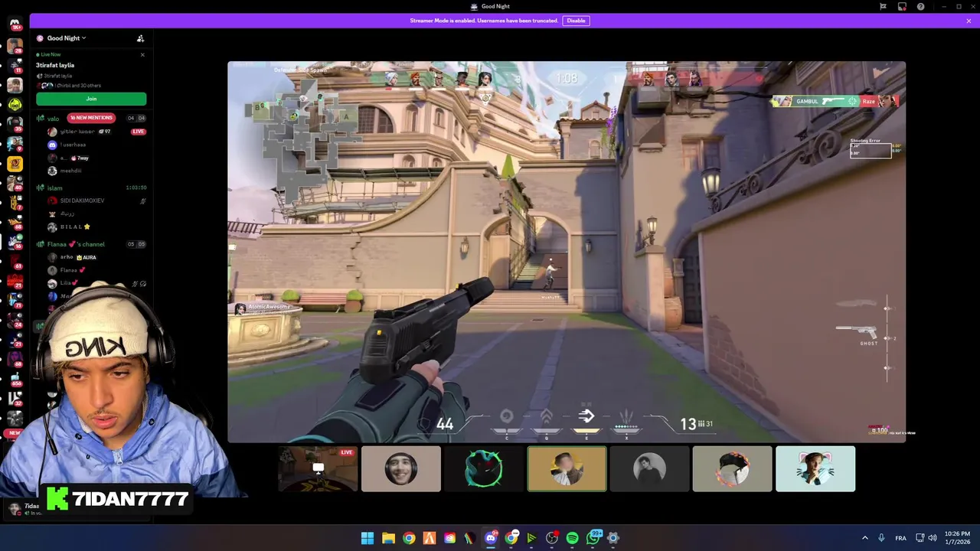
Task: Open Windows Settings gear in taskbar
Action: pos(613,538)
